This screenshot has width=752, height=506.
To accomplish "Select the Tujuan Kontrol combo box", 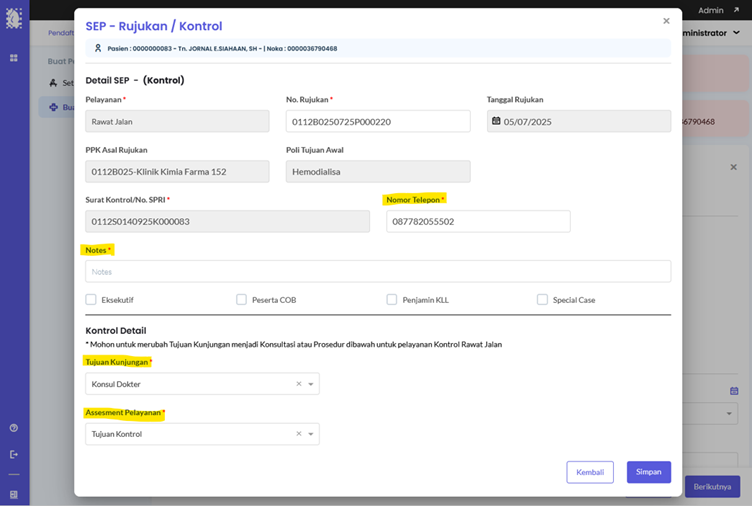I will 202,434.
